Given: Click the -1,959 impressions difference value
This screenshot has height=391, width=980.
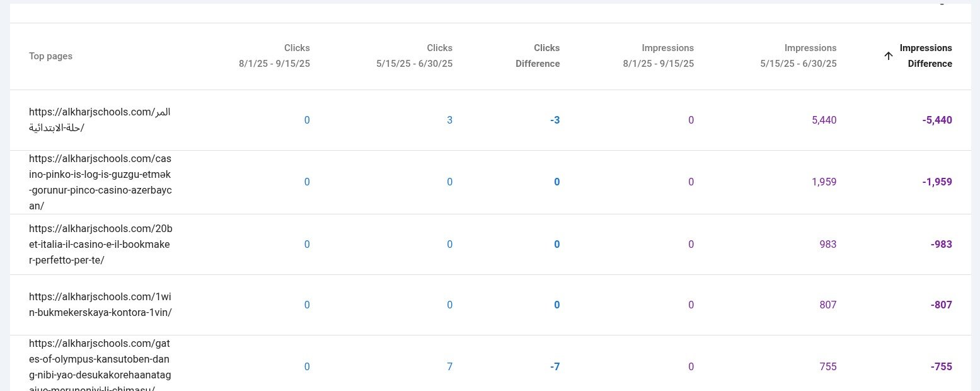Looking at the screenshot, I should [936, 182].
